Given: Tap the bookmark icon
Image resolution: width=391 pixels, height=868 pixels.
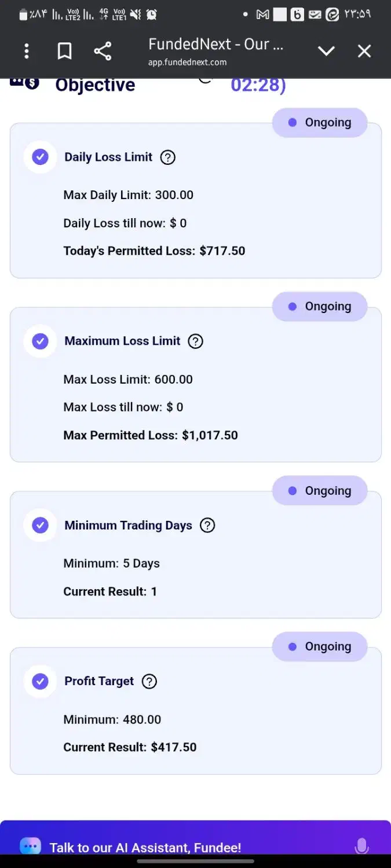Looking at the screenshot, I should [x=64, y=52].
